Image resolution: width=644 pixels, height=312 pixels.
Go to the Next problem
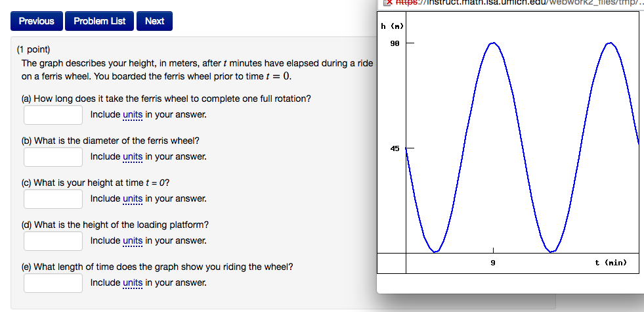tap(154, 21)
